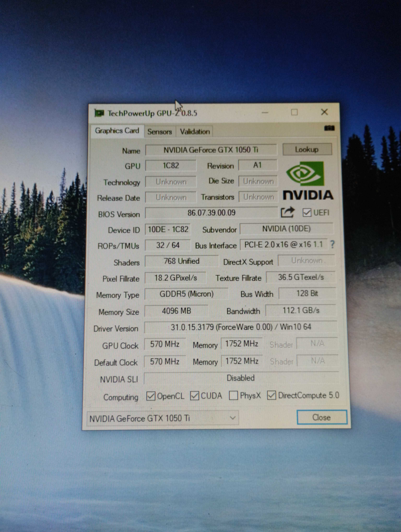Switch to the Sensors tab

(160, 132)
